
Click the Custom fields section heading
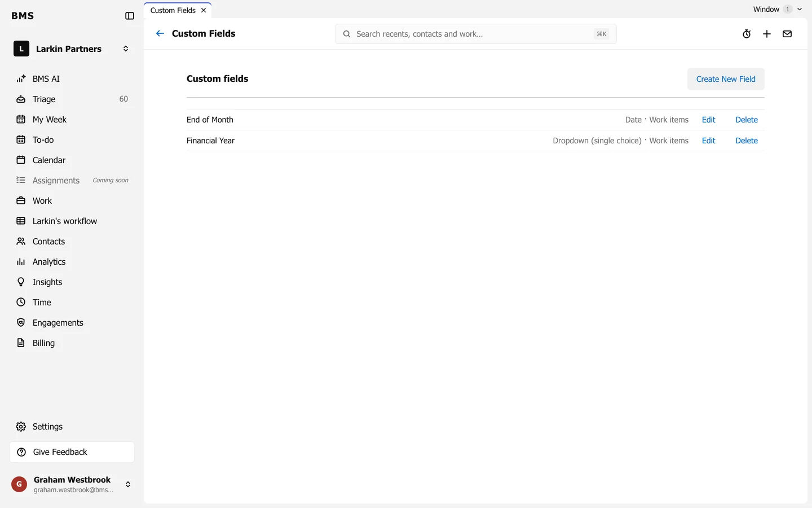point(218,78)
